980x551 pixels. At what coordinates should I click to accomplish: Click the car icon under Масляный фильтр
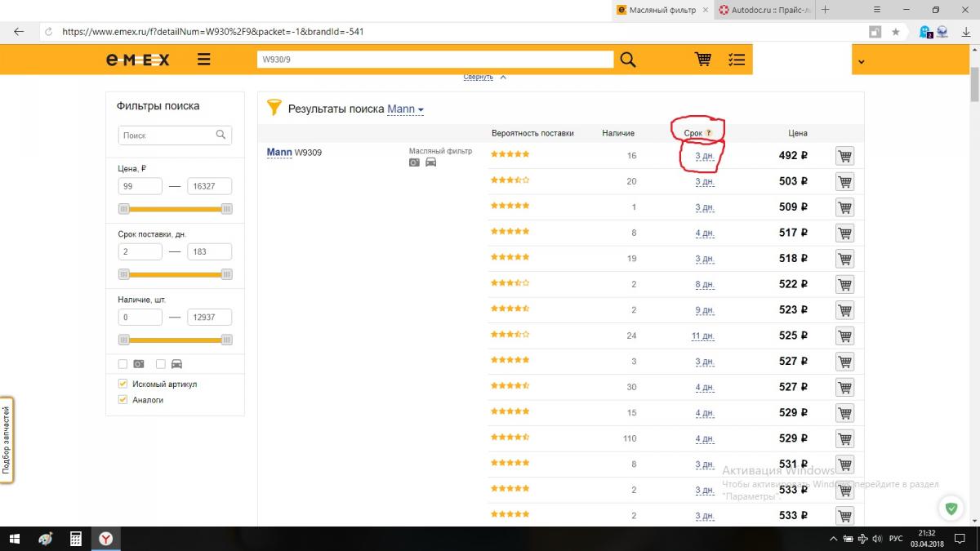[430, 162]
